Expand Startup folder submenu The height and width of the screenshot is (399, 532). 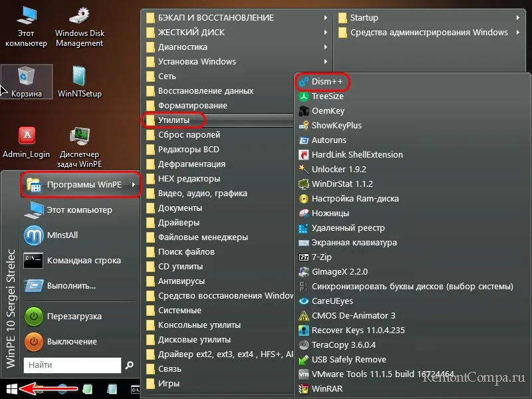(x=429, y=18)
